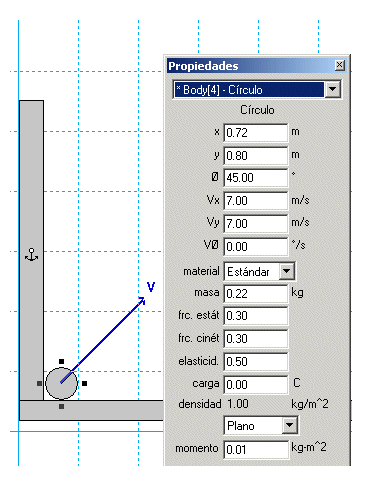Click the momento field showing 0.01
This screenshot has width=382, height=486.
coord(256,449)
